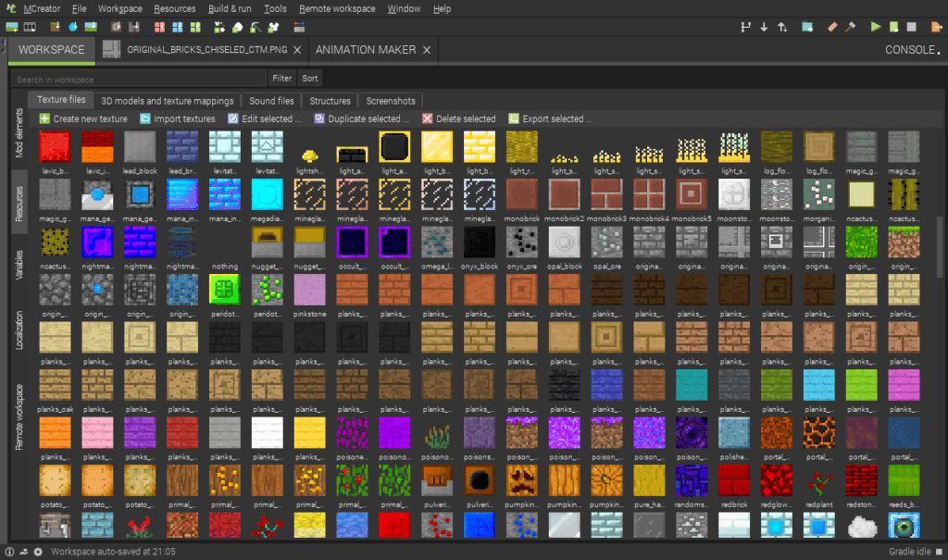Click the run server green page icon
The width and height of the screenshot is (948, 560).
[x=893, y=27]
